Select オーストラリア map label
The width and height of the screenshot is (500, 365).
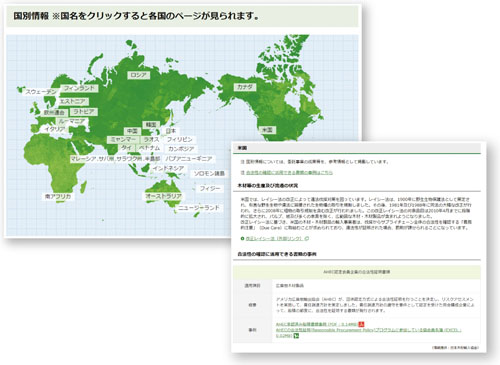click(163, 196)
